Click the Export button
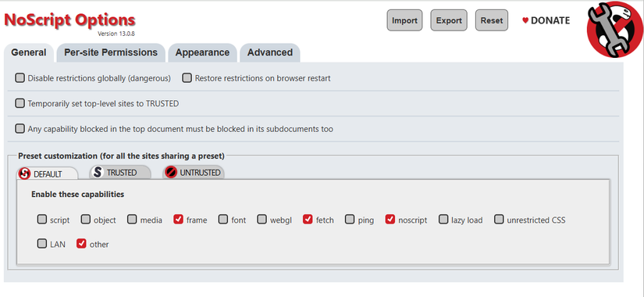The height and width of the screenshot is (297, 644). 449,20
